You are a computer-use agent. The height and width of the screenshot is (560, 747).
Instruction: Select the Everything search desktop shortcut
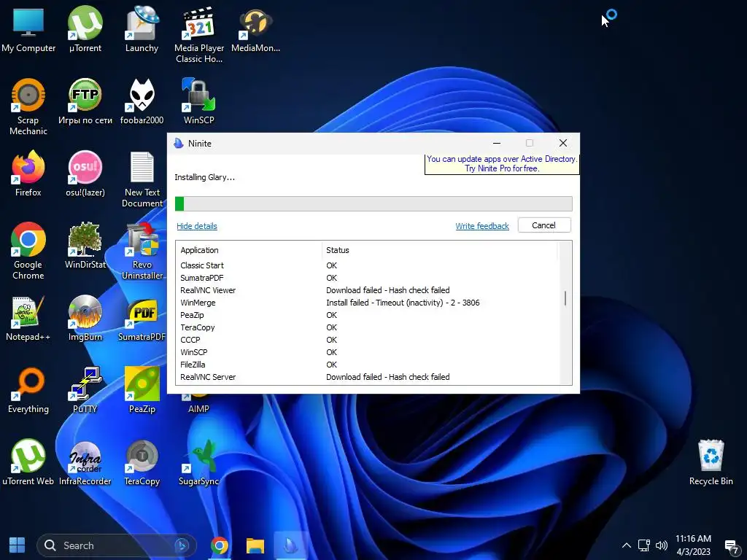tap(28, 392)
